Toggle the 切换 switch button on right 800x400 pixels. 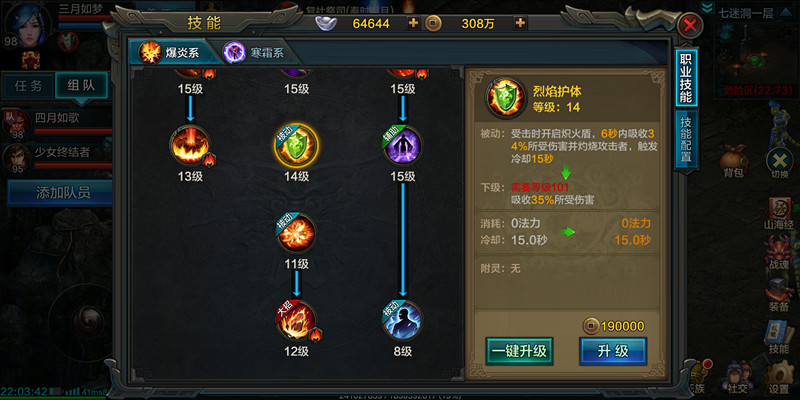779,163
